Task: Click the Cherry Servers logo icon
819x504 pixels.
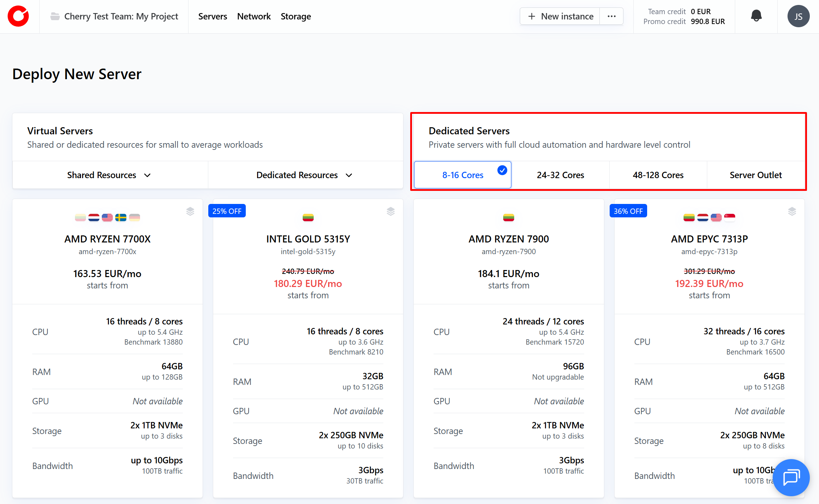Action: [x=18, y=16]
